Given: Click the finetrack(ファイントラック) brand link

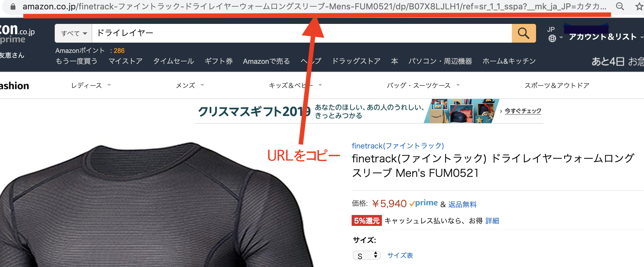Looking at the screenshot, I should point(398,146).
